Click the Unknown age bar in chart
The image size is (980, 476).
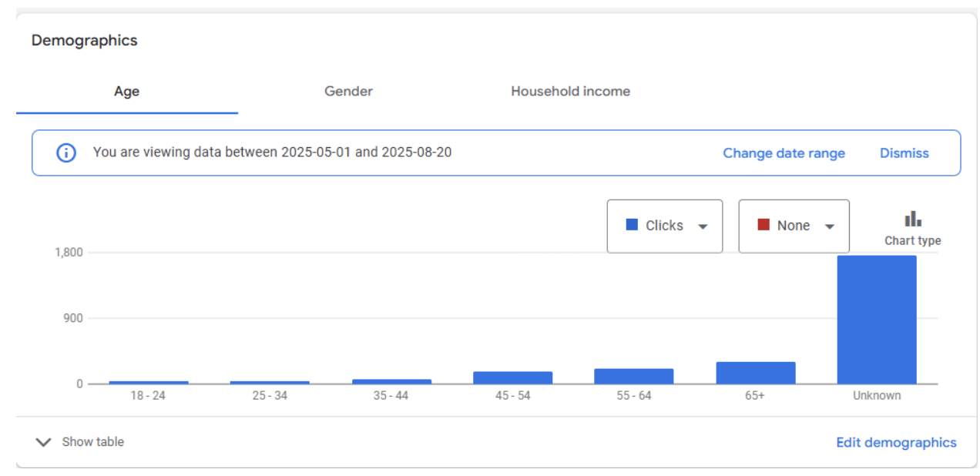(x=877, y=320)
